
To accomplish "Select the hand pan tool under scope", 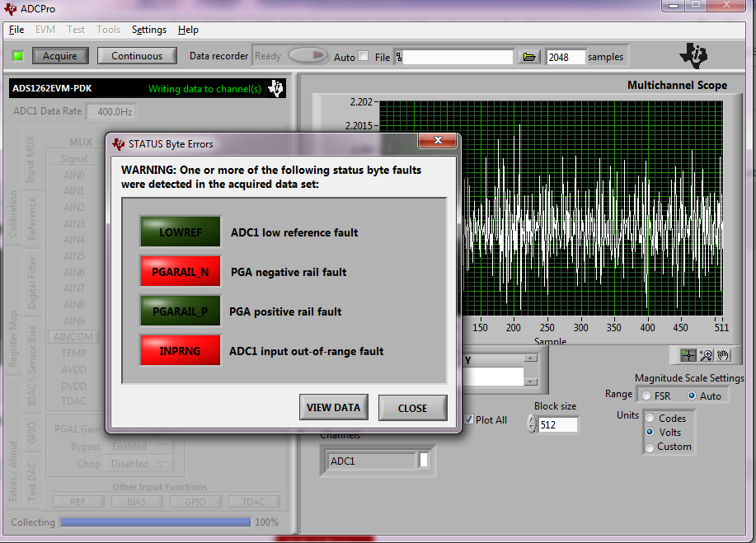I will coord(722,356).
